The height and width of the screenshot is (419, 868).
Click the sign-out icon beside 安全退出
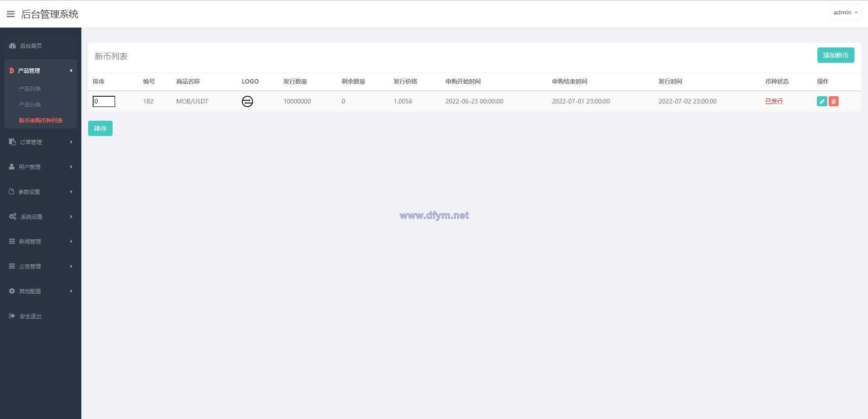point(12,316)
